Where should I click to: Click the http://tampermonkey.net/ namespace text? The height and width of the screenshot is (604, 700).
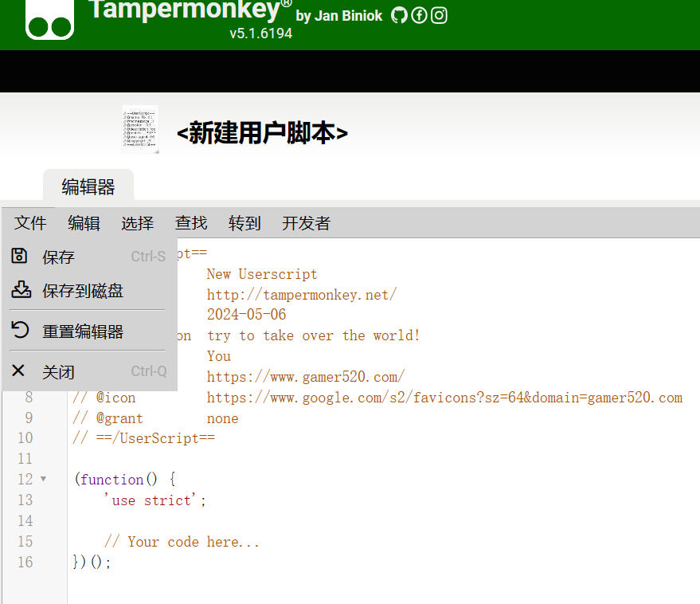[302, 295]
